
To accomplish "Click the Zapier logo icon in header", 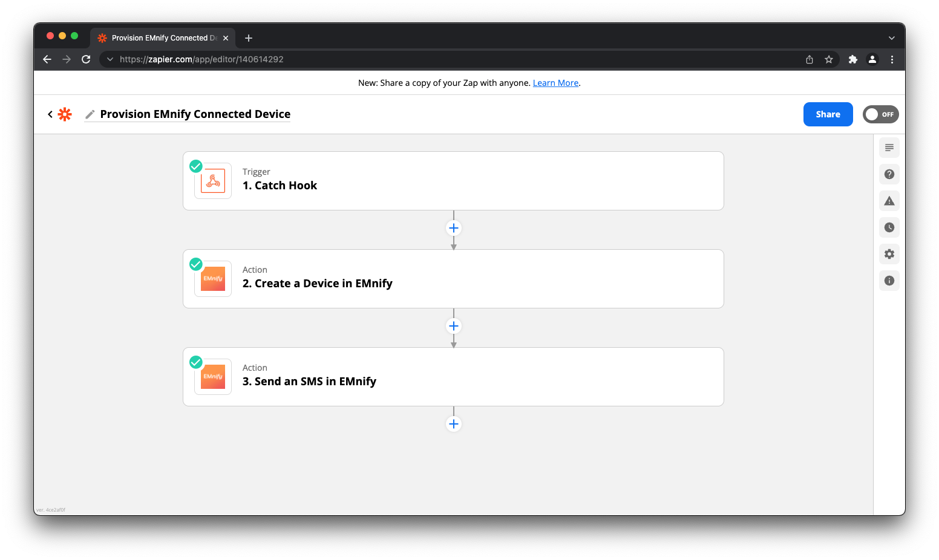I will tap(65, 114).
